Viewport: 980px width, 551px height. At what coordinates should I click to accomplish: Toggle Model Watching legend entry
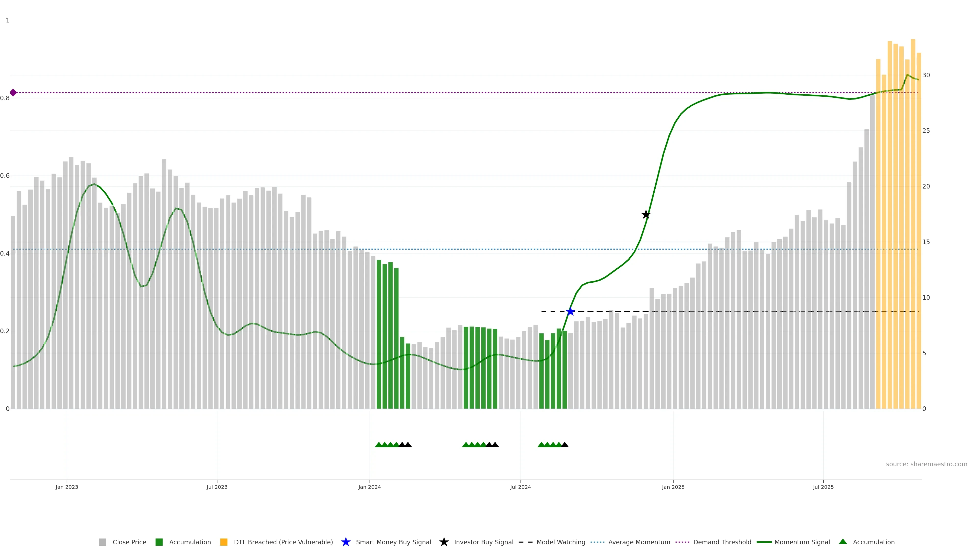coord(560,542)
